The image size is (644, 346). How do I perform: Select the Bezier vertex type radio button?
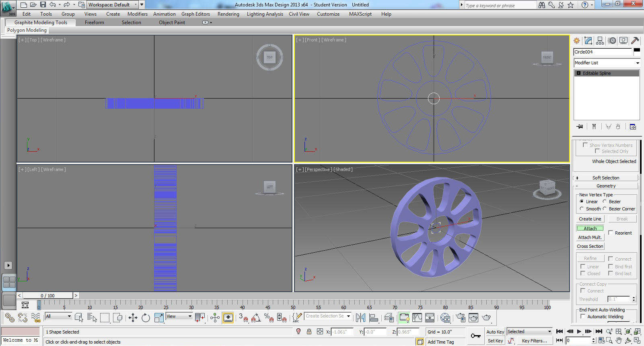604,201
